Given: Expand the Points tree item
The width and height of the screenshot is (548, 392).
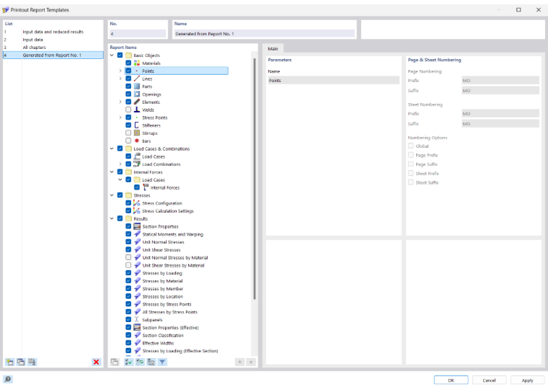Looking at the screenshot, I should 120,71.
